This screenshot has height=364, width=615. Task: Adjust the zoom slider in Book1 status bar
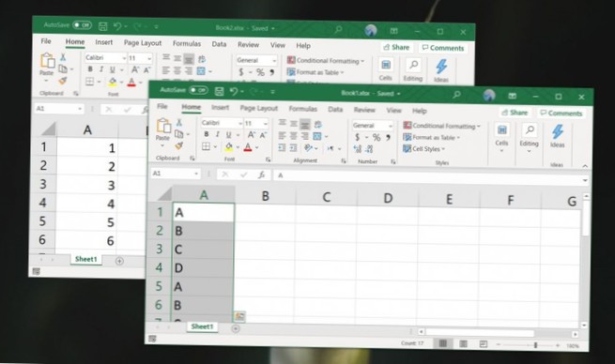click(x=535, y=345)
